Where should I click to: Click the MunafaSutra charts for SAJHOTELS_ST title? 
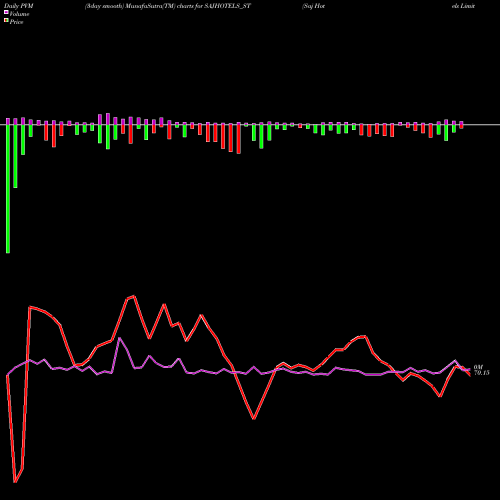click(x=168, y=6)
